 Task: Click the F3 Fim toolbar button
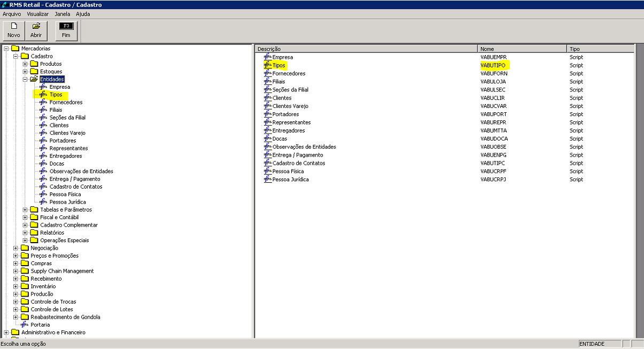pos(66,30)
